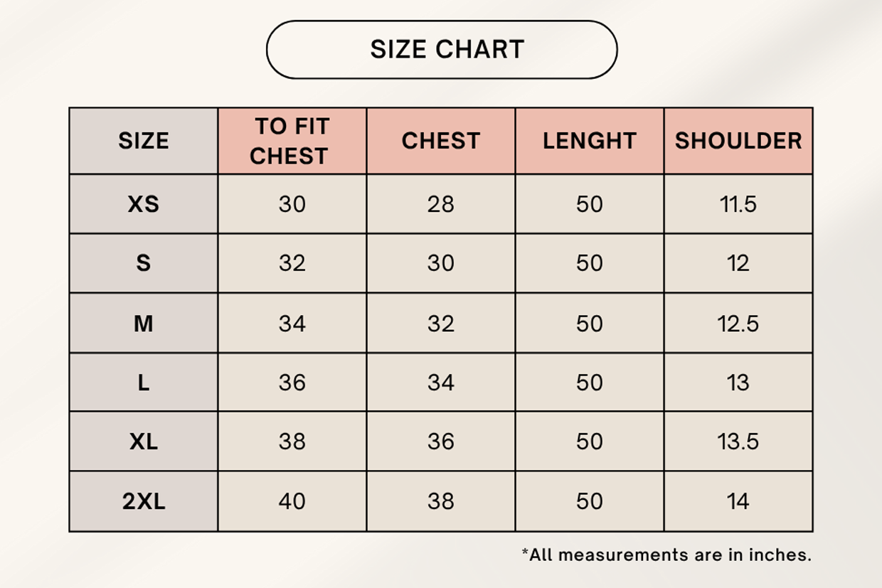Click the SIZE CHART title pill

point(442,50)
